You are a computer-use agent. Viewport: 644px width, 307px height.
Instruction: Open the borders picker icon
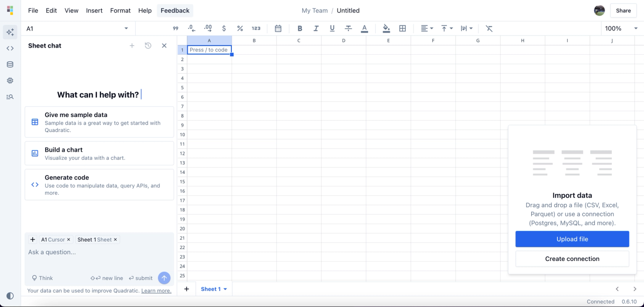click(402, 28)
